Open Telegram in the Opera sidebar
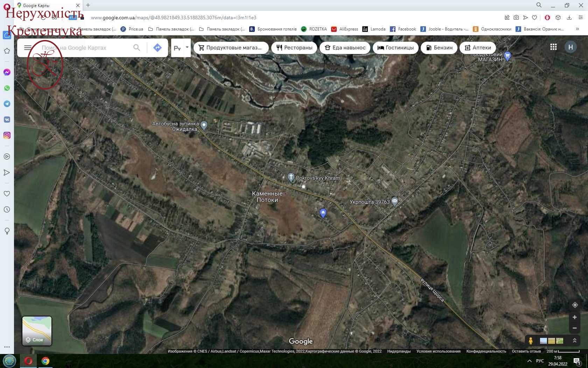The image size is (588, 368). 7,104
